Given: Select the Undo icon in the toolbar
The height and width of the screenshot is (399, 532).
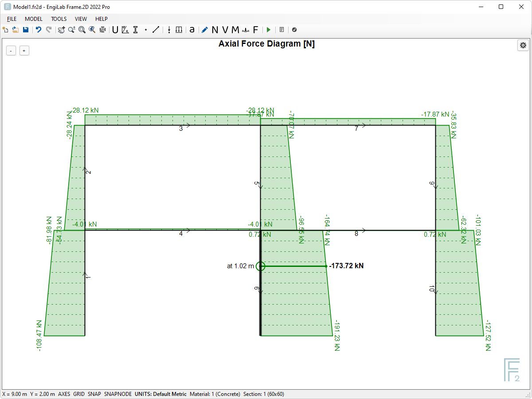Looking at the screenshot, I should [x=38, y=30].
